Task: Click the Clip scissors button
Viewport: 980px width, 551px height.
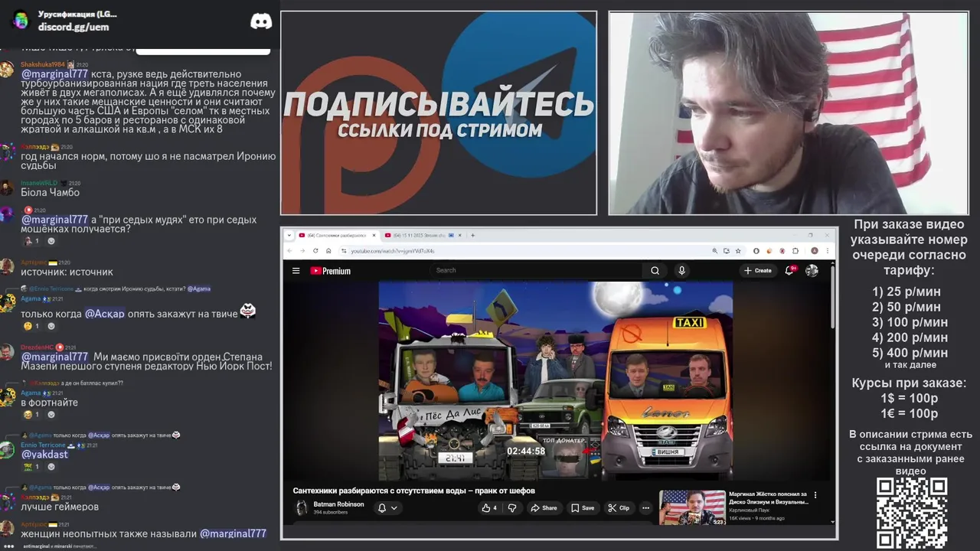Action: point(619,508)
